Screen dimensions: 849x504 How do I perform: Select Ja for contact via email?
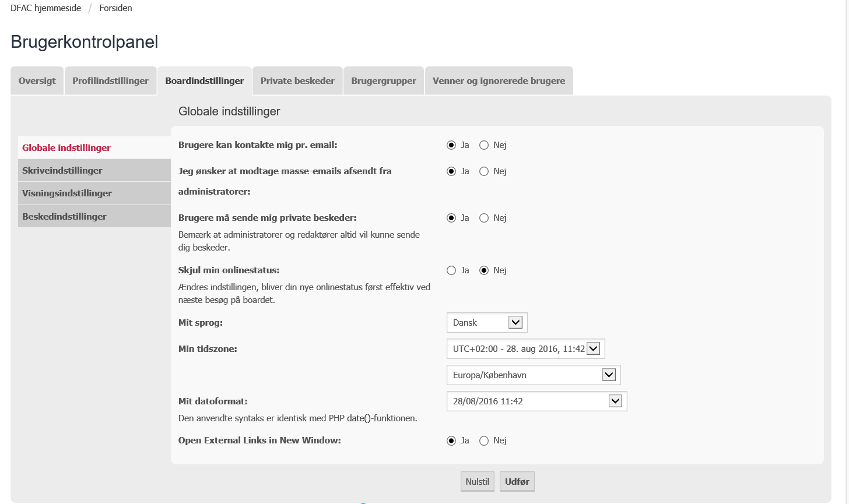coord(451,145)
